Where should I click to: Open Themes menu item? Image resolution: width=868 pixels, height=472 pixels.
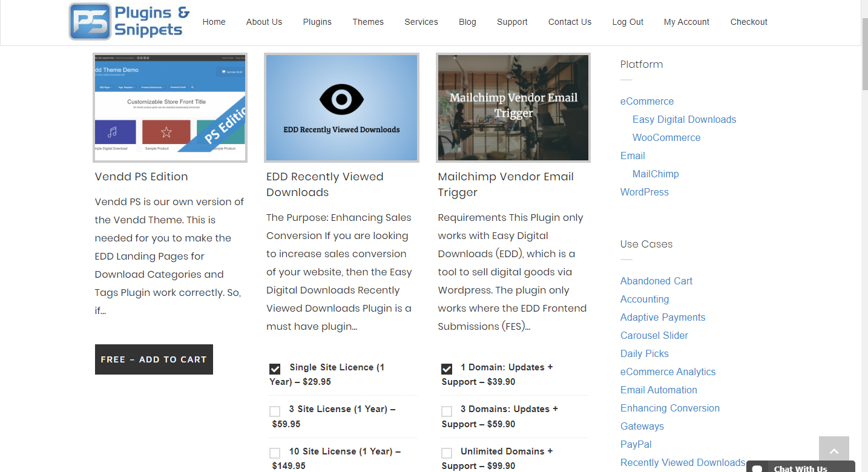368,22
